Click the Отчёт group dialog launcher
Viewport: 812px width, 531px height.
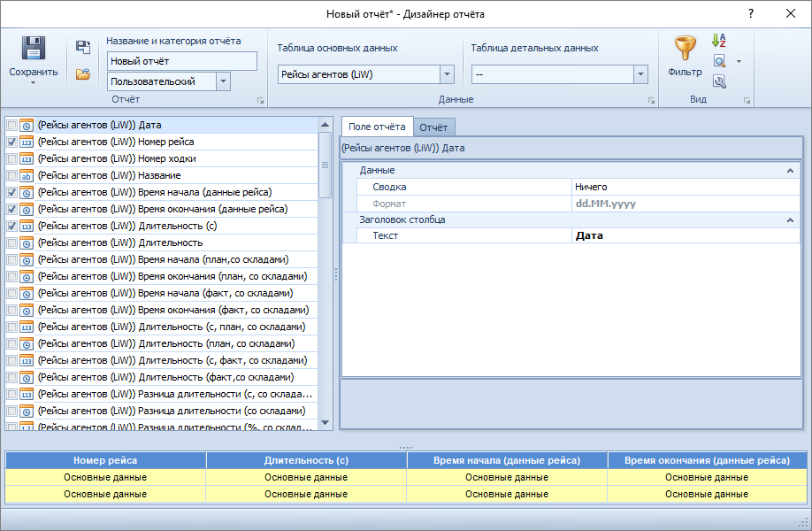(x=260, y=101)
